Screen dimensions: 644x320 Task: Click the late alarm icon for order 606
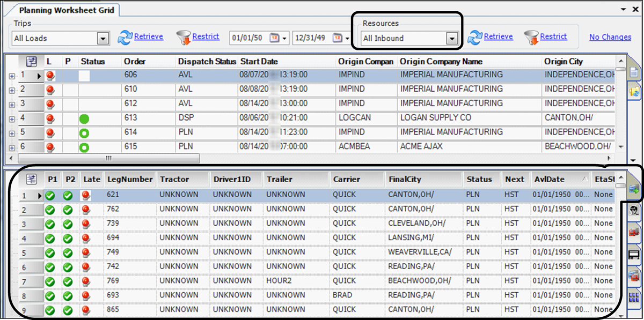50,76
